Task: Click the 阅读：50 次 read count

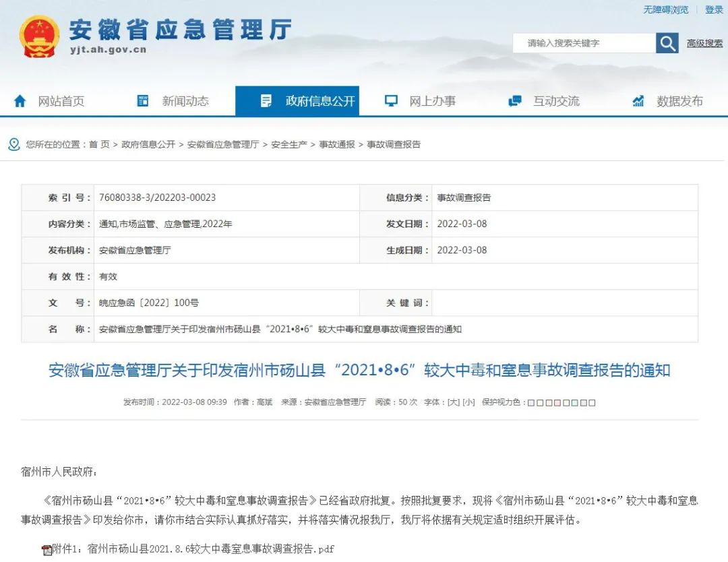Action: pos(396,402)
